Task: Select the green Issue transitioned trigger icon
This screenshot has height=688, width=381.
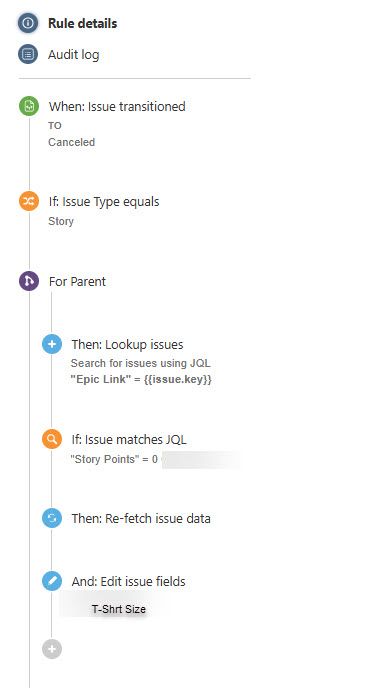Action: coord(29,106)
